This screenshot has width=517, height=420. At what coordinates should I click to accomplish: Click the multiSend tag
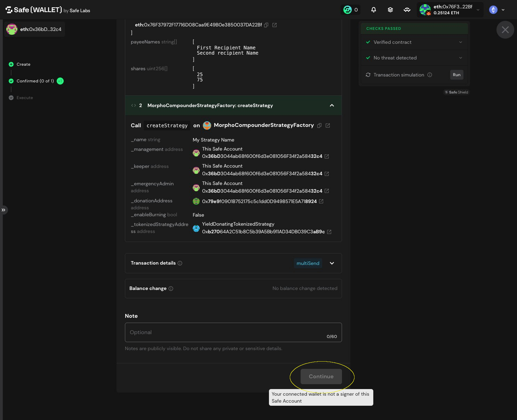click(x=308, y=263)
